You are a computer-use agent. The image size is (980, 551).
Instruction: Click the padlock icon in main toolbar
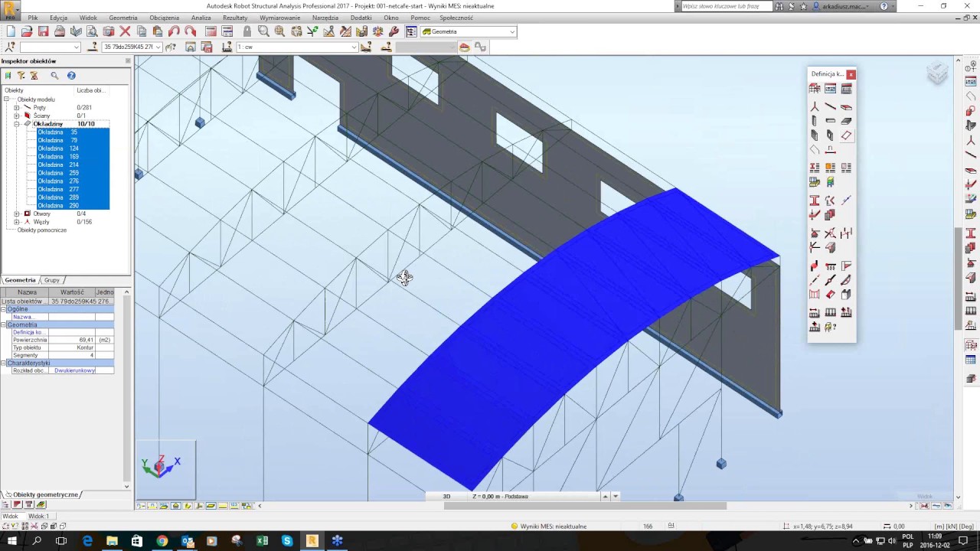click(247, 31)
